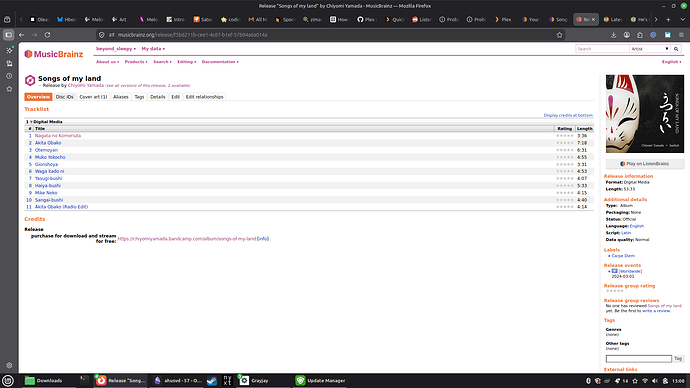690x388 pixels.
Task: Open synced tabs sidebar icon
Action: pyautogui.click(x=9, y=63)
